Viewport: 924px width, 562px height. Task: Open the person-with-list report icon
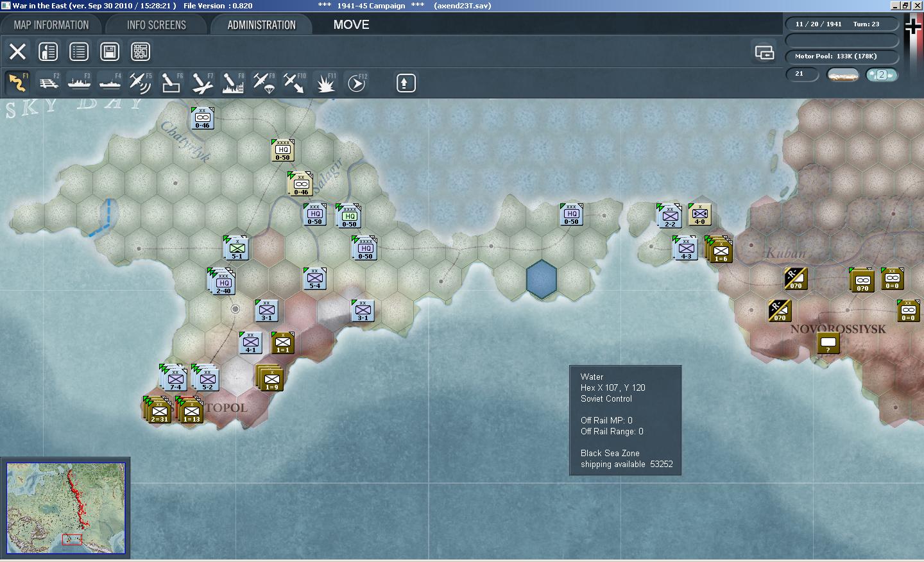[x=48, y=51]
